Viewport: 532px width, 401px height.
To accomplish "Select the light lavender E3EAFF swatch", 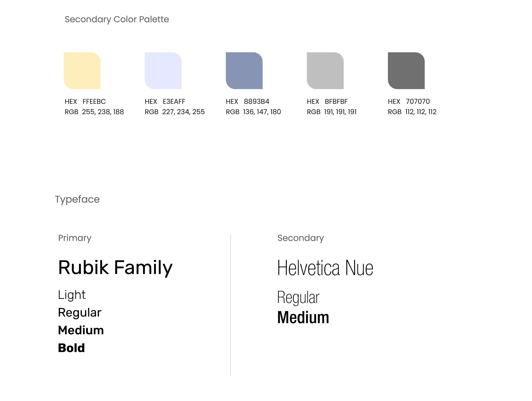I will [x=163, y=71].
